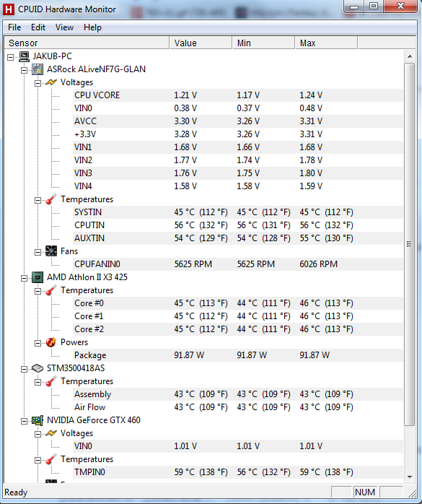Click the scrollbar down arrow
The height and width of the screenshot is (504, 422).
coord(410,477)
